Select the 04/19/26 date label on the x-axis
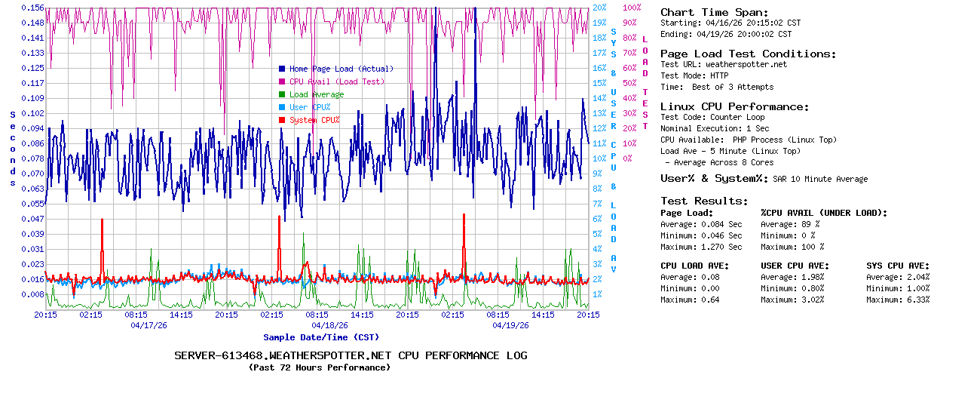The width and height of the screenshot is (980, 415). tap(511, 325)
